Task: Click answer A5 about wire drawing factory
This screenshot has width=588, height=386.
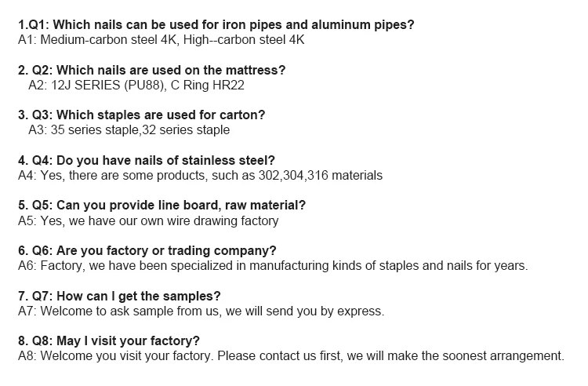Action: 147,220
